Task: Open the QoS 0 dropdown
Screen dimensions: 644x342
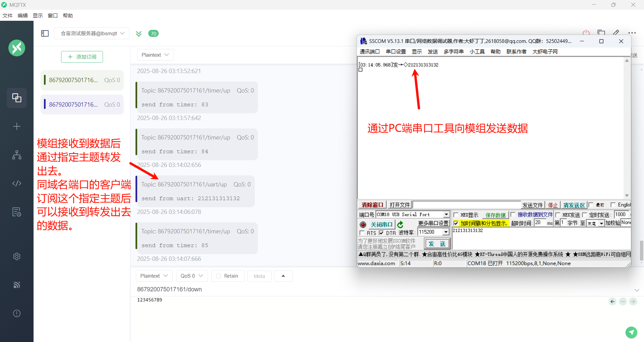Action: tap(192, 276)
